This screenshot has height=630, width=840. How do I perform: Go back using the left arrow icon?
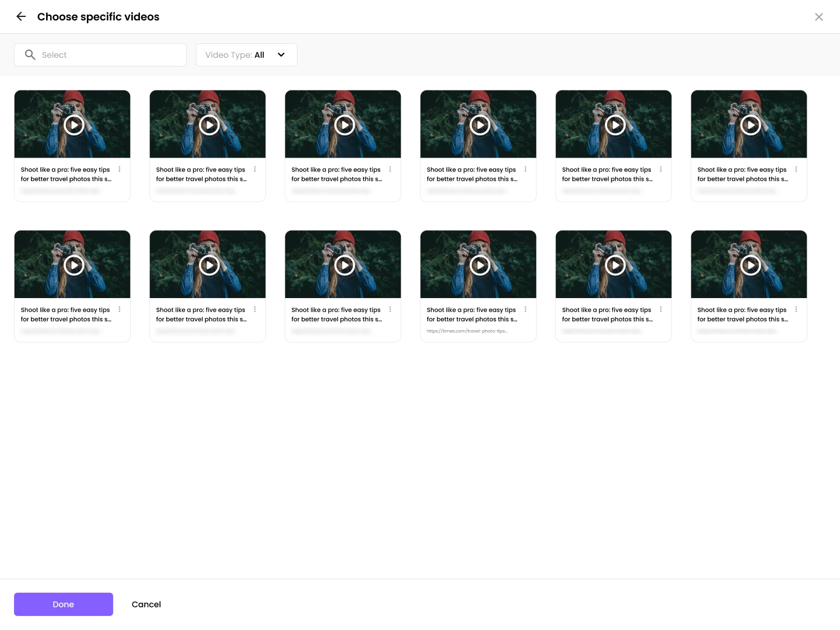click(21, 16)
